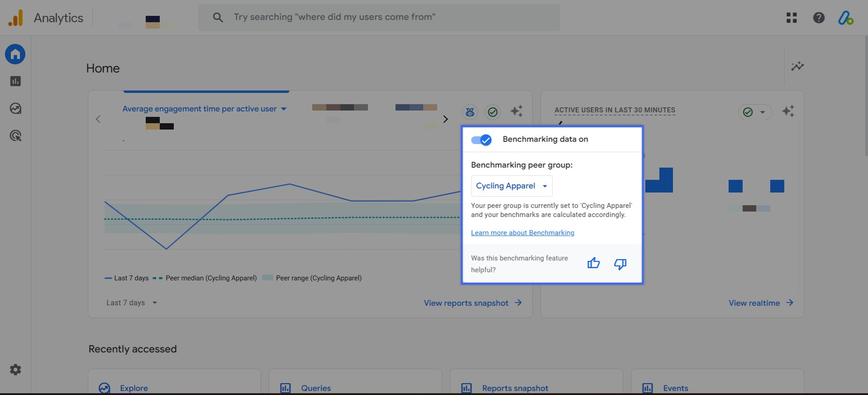Click Explore compass icon in Recently accessed

tap(105, 388)
